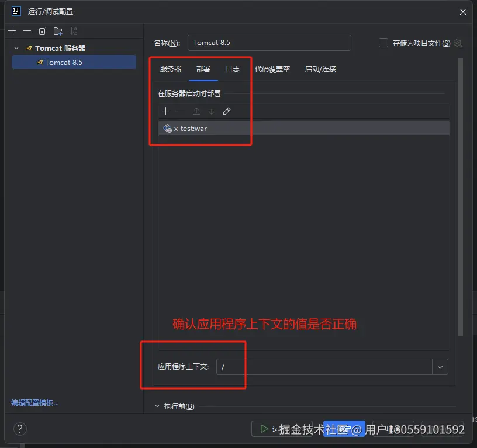This screenshot has width=477, height=448.
Task: Enable the store as project file checkbox
Action: (x=383, y=43)
